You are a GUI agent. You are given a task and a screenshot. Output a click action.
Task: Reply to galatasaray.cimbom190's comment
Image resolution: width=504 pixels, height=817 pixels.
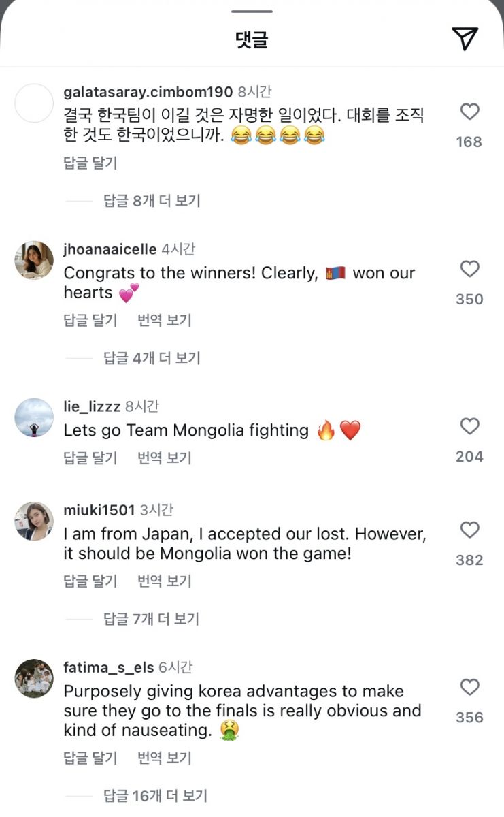(x=90, y=163)
